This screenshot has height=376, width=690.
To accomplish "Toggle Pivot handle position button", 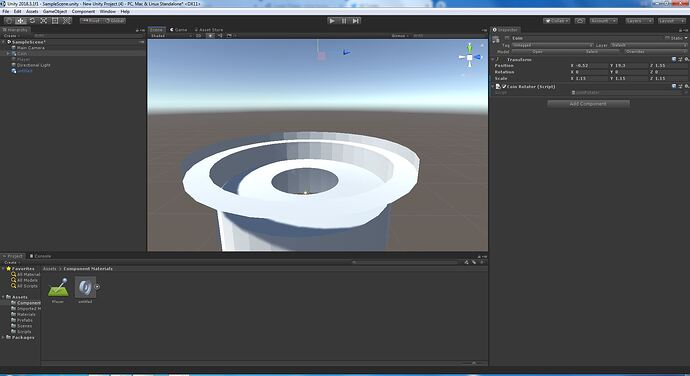I will (91, 21).
